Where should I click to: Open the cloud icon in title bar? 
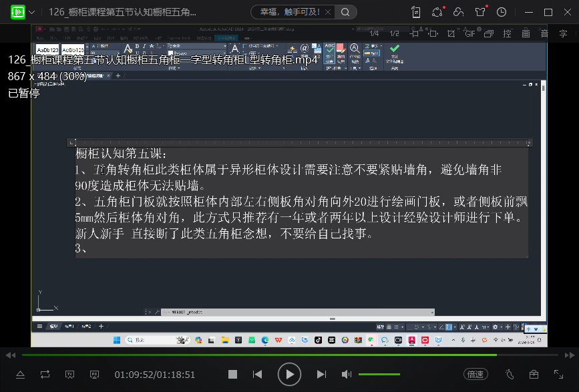[458, 12]
